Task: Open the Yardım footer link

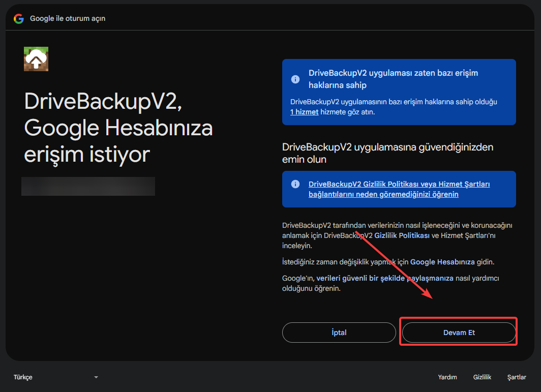Action: 447,377
